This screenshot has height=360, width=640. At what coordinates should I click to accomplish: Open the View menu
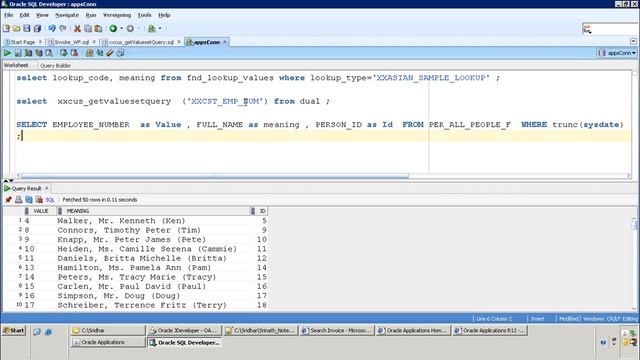click(42, 15)
